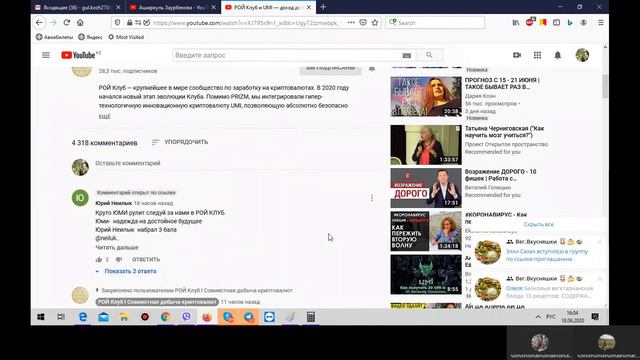Image resolution: width=640 pixels, height=360 pixels.
Task: Reload the page with the refresh icon
Action: click(67, 22)
